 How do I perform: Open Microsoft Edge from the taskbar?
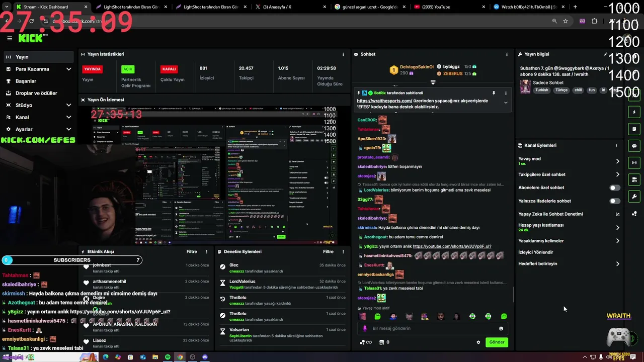(x=106, y=357)
